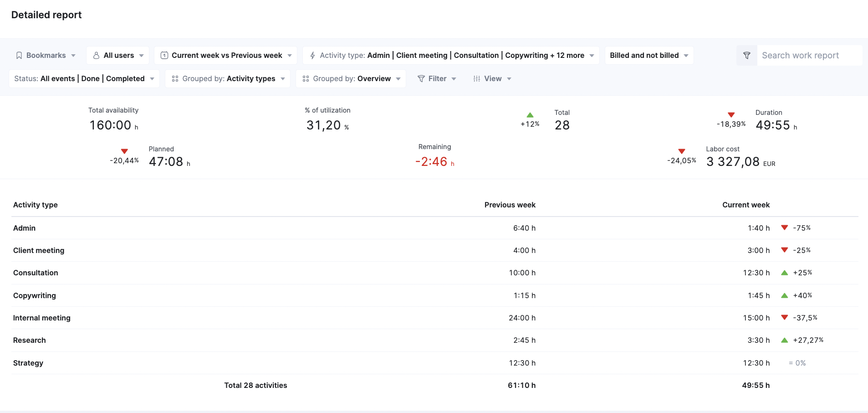Click the green trend arrow in Research row

(785, 340)
